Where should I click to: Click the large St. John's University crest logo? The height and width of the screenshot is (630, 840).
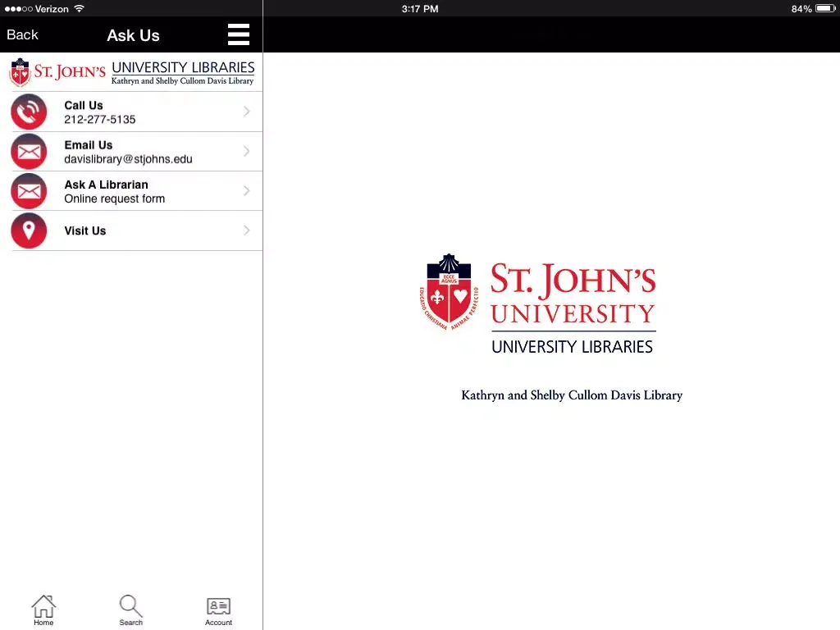[x=449, y=292]
